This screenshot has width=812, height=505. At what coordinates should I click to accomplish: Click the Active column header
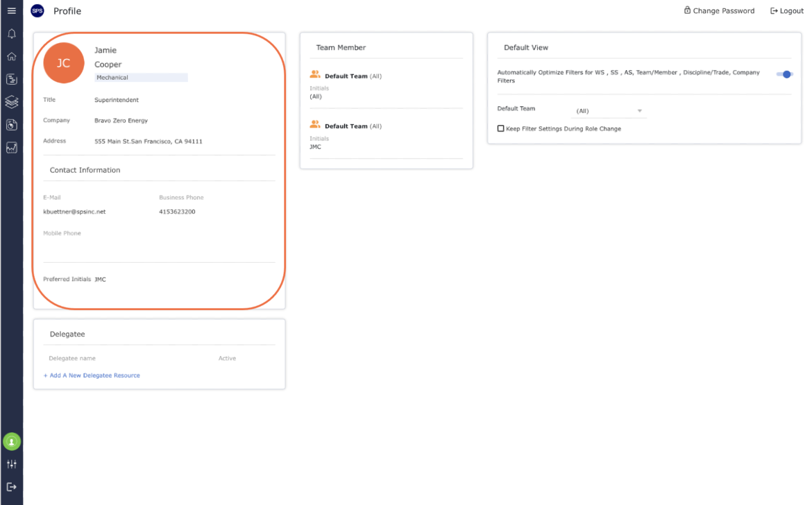[228, 358]
